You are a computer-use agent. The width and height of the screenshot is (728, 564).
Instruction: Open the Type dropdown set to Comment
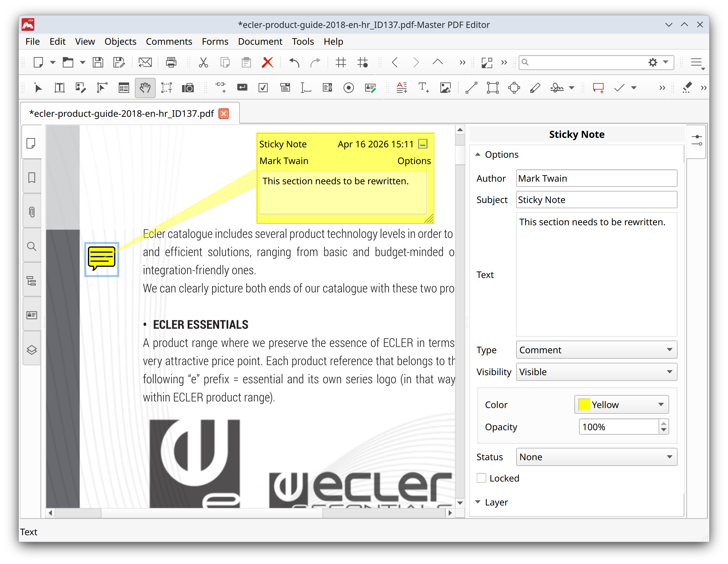tap(596, 349)
